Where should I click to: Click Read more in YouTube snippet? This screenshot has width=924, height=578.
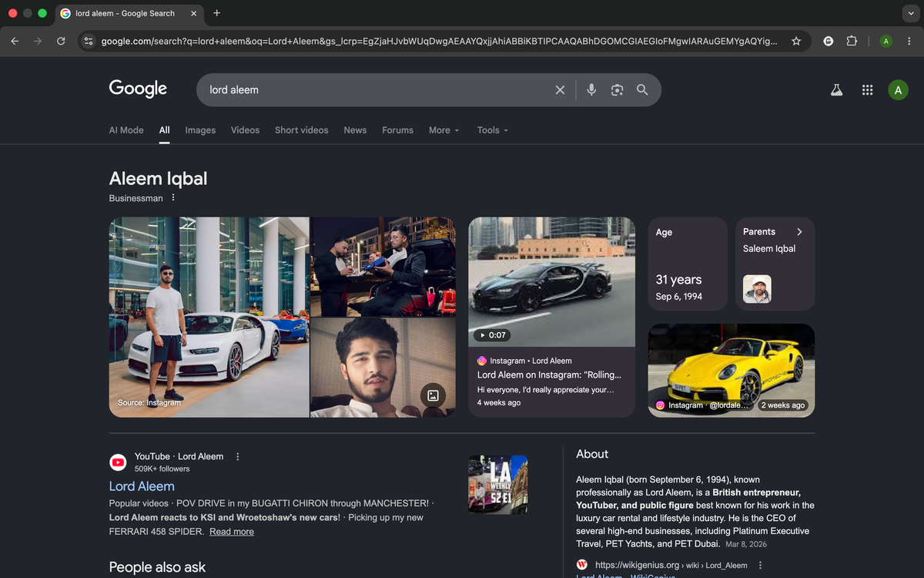coord(232,532)
